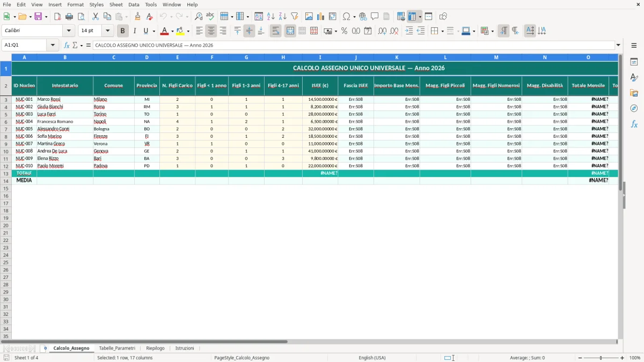The image size is (644, 362).
Task: Apply the red Font Color swatch button
Action: tap(164, 31)
